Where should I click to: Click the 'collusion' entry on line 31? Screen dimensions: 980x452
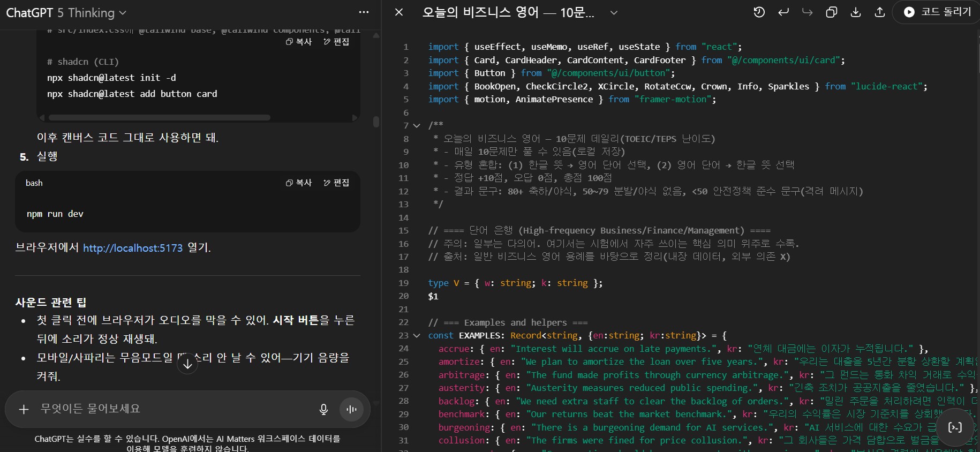(x=462, y=440)
